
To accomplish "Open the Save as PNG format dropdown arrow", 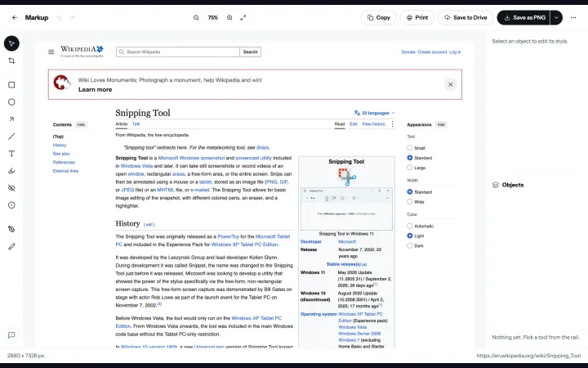I will (x=556, y=18).
